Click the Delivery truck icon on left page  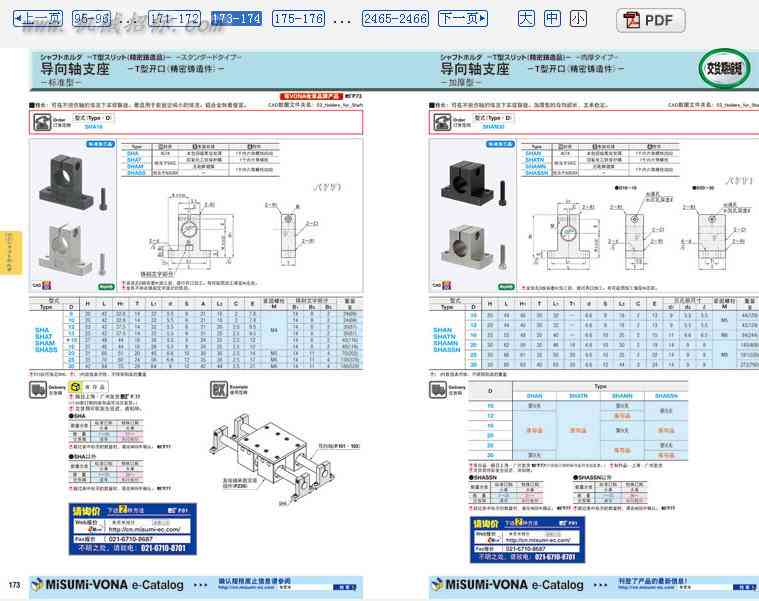[38, 389]
